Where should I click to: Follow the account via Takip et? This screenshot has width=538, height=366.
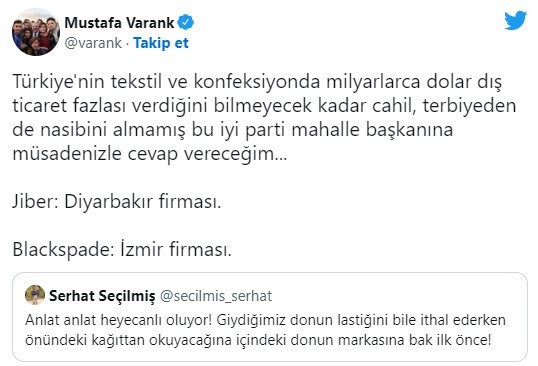pos(161,43)
